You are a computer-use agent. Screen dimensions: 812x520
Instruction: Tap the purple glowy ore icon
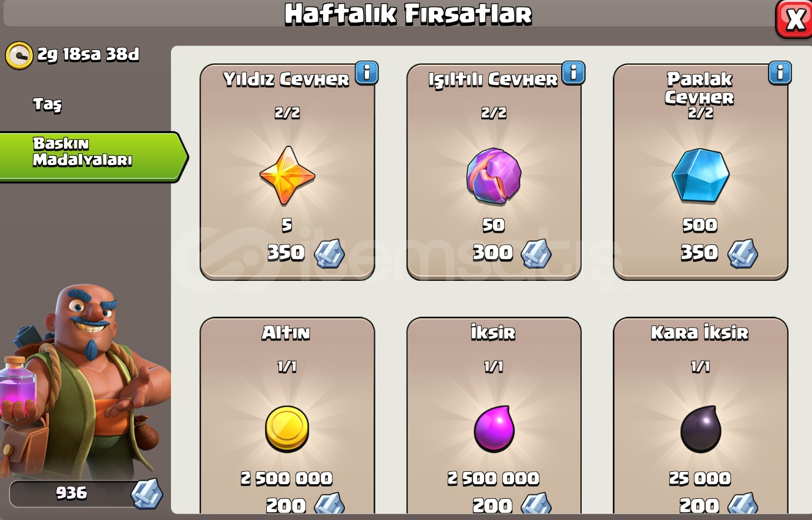click(494, 176)
